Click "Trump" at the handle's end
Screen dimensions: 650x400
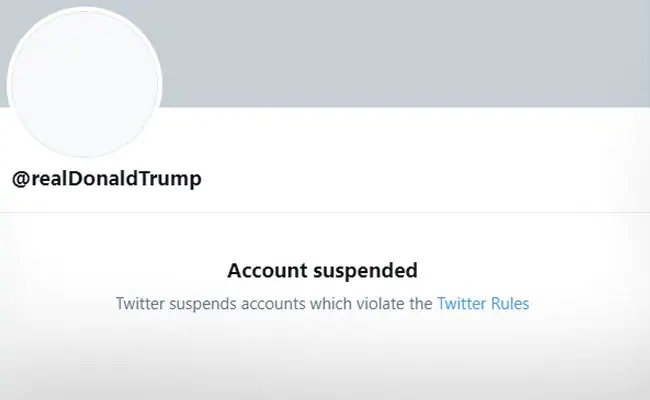(176, 179)
